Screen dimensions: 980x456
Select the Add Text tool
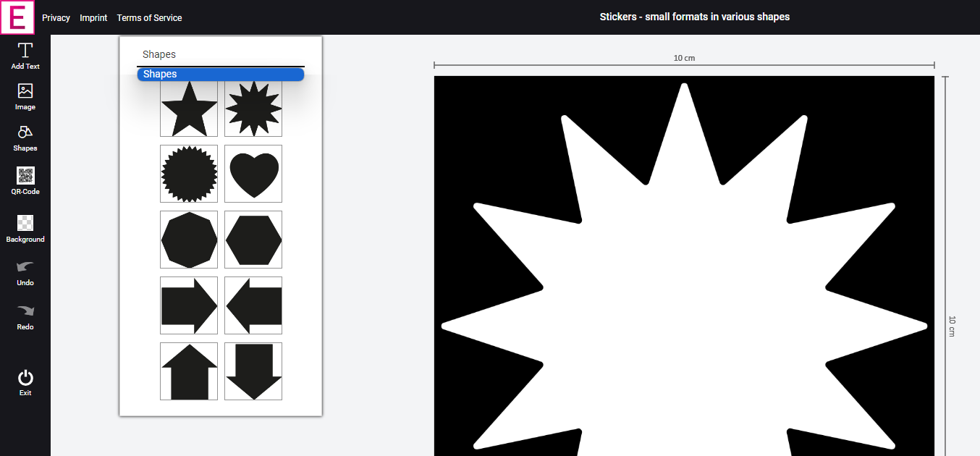point(25,56)
